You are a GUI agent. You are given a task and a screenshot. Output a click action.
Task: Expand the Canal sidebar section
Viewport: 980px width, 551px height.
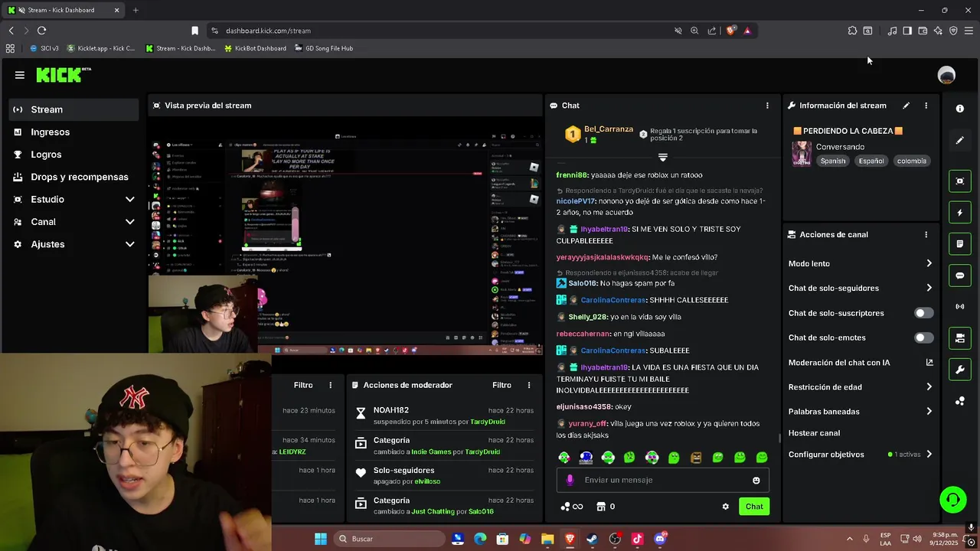[x=130, y=222]
